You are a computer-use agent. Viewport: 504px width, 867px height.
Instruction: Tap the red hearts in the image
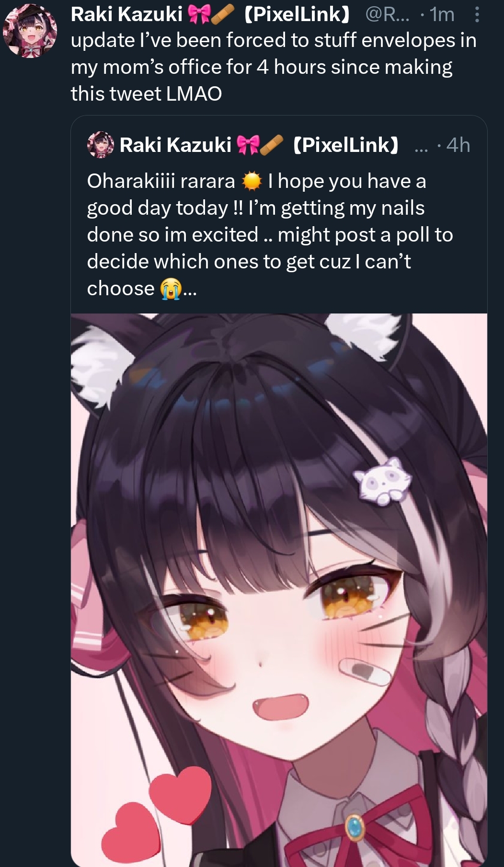156,814
